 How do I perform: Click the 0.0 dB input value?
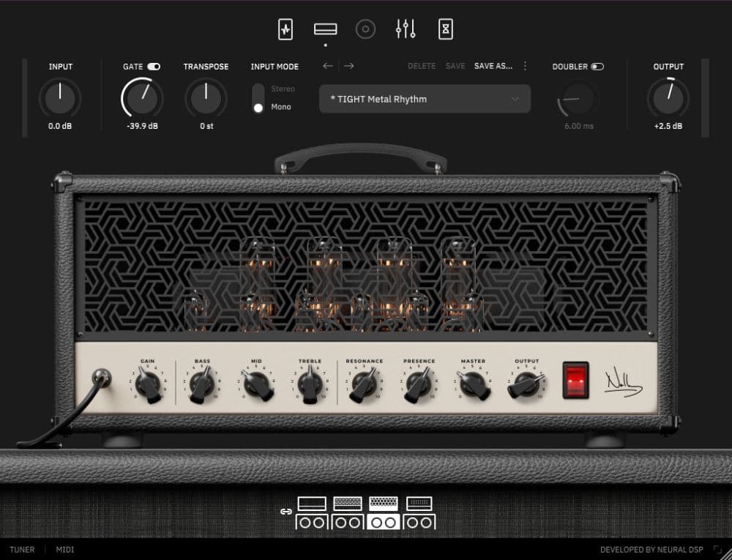(x=60, y=126)
